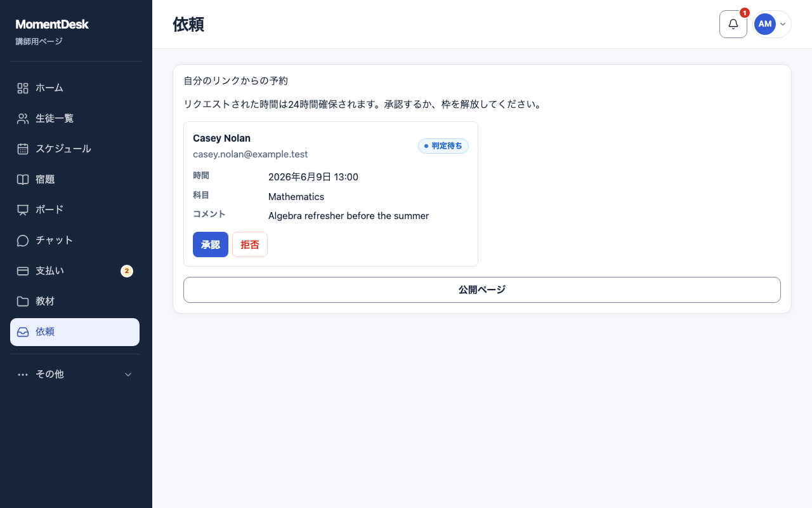Screen dimensions: 812x508
Task: Open the user menu chevron beside AM
Action: click(783, 24)
